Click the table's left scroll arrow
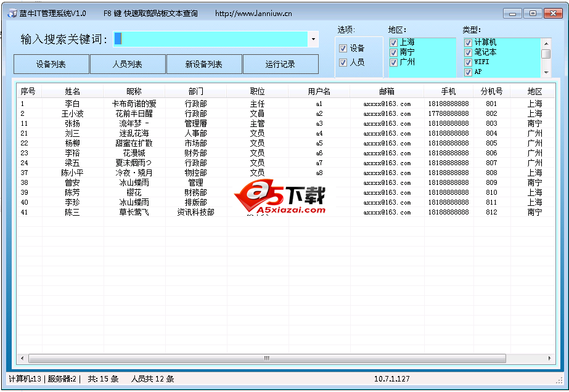 pos(22,359)
